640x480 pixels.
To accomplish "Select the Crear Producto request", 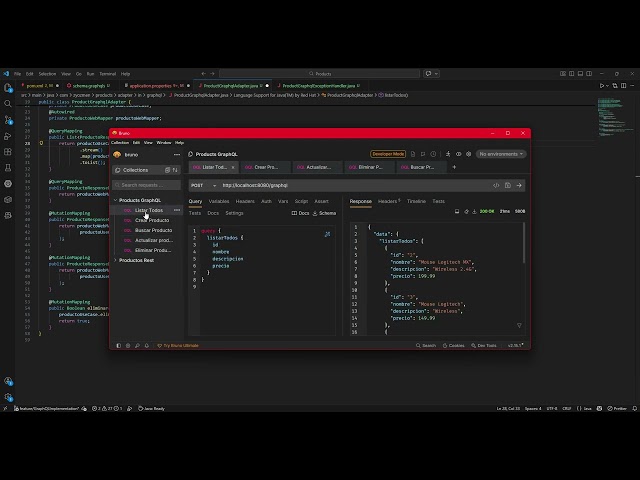I will (x=152, y=220).
